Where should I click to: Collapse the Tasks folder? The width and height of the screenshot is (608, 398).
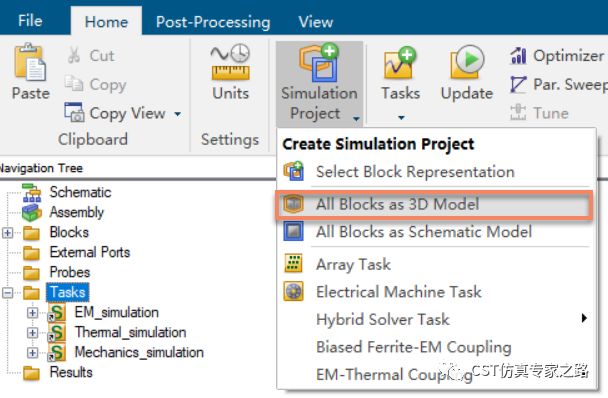tap(7, 292)
